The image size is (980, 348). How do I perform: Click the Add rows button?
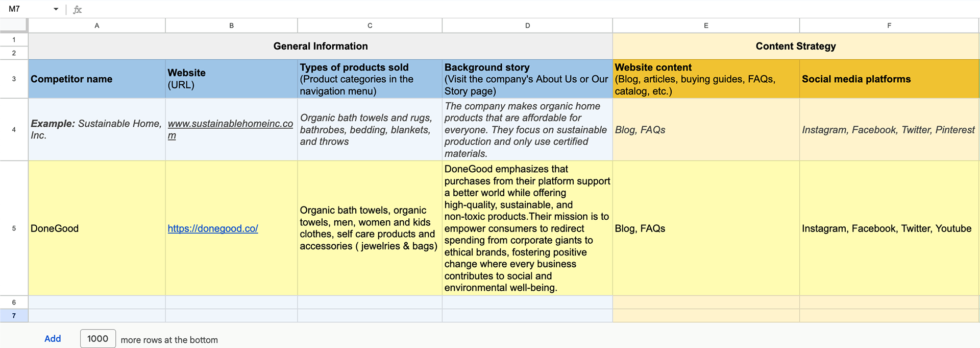tap(53, 339)
